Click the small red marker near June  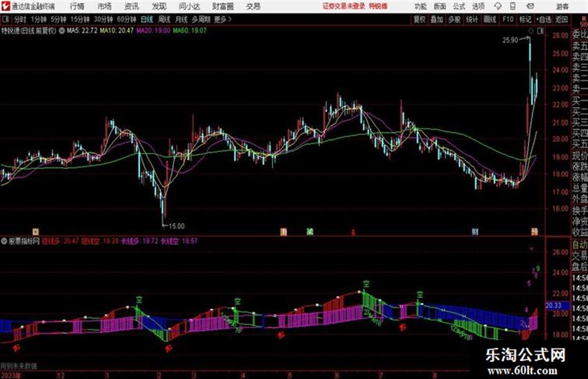pos(353,233)
